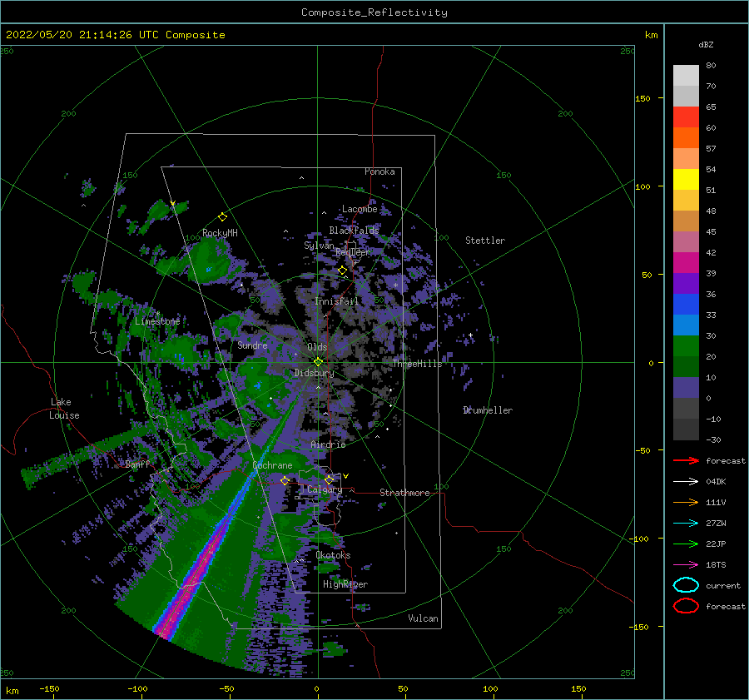Viewport: 749px width, 700px height.
Task: Click the Limestone label on map
Action: pos(157,321)
